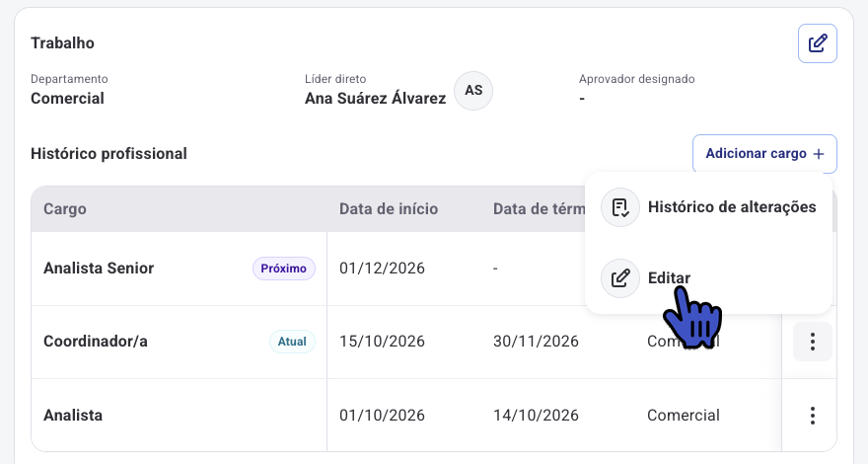Click the Departamento value Comercial

(67, 99)
